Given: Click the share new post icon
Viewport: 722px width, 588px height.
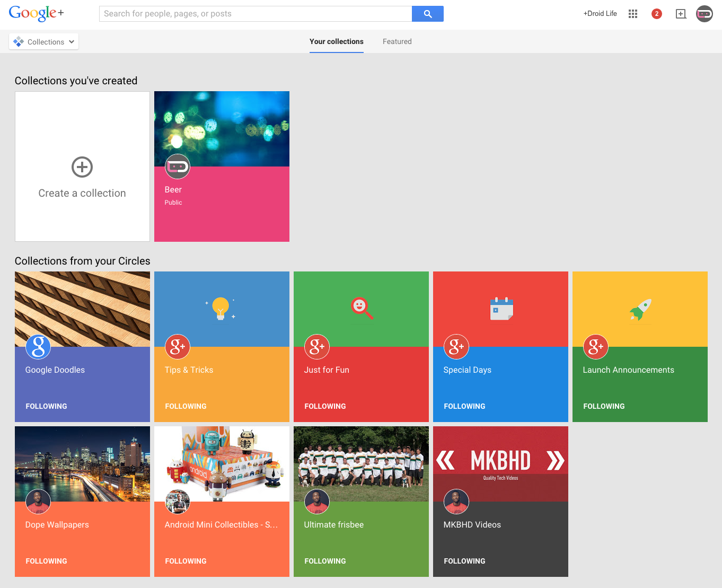Looking at the screenshot, I should click(x=681, y=14).
